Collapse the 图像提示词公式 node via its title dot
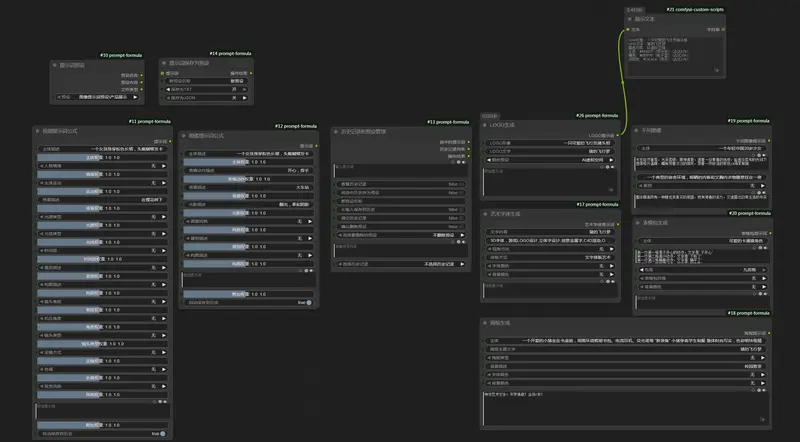This screenshot has width=800, height=442. (x=184, y=136)
